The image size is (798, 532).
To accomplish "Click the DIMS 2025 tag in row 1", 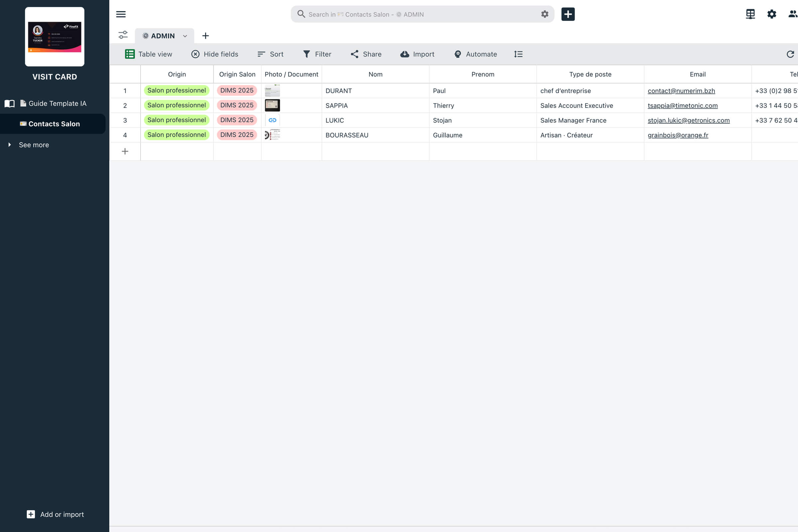I will [237, 90].
